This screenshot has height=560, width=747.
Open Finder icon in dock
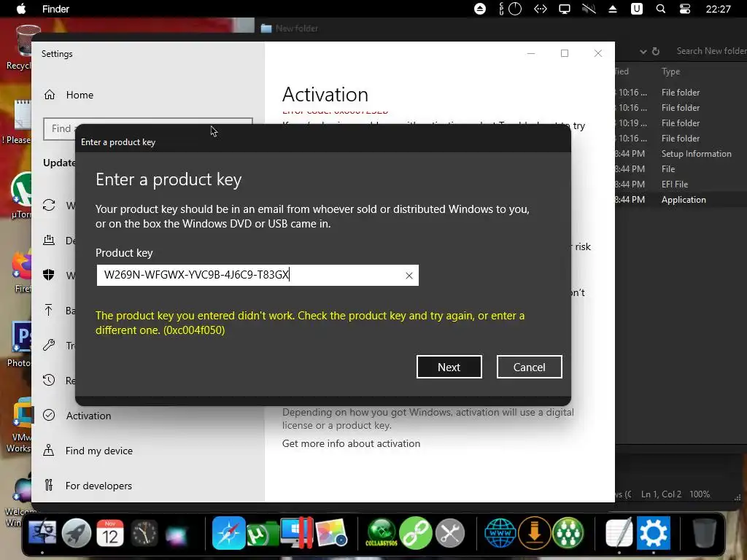[x=42, y=533]
